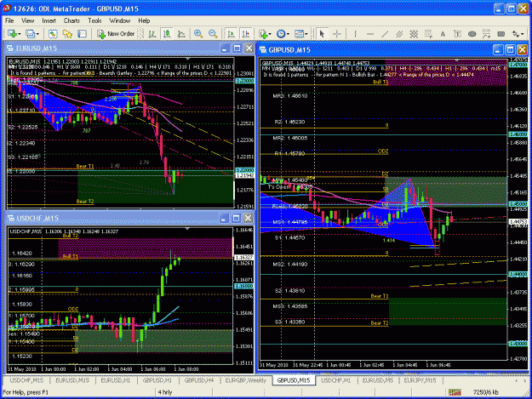Expand the Profiles dropdown arrow
Screen dimensions: 532x399
37,34
